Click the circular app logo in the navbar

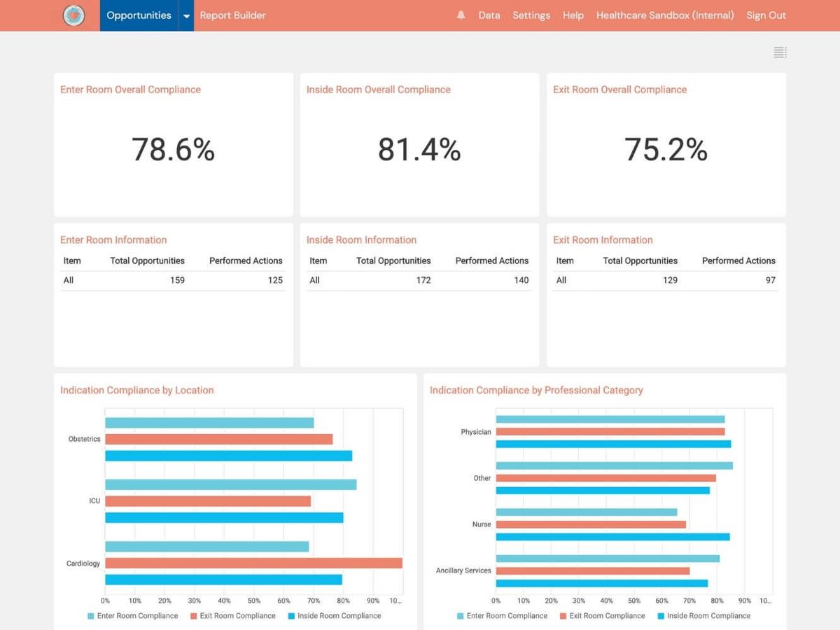click(x=73, y=15)
